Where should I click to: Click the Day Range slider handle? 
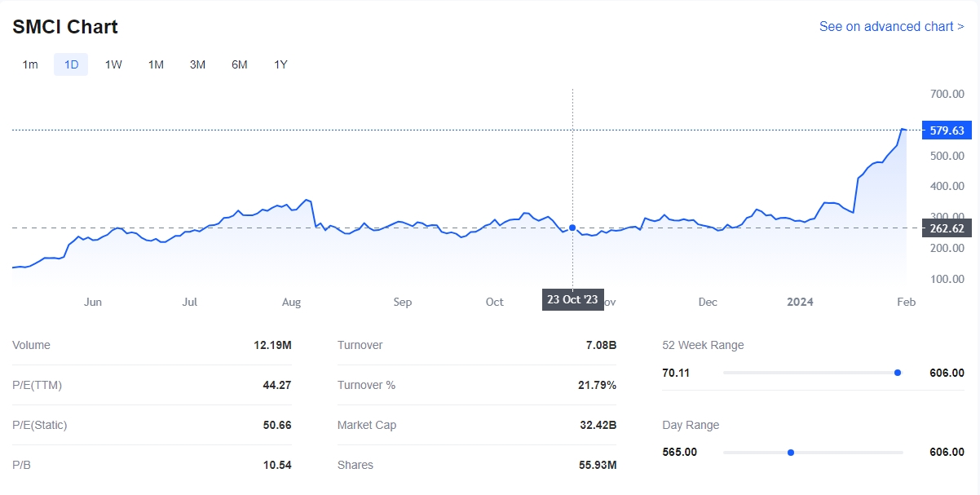[x=790, y=453]
